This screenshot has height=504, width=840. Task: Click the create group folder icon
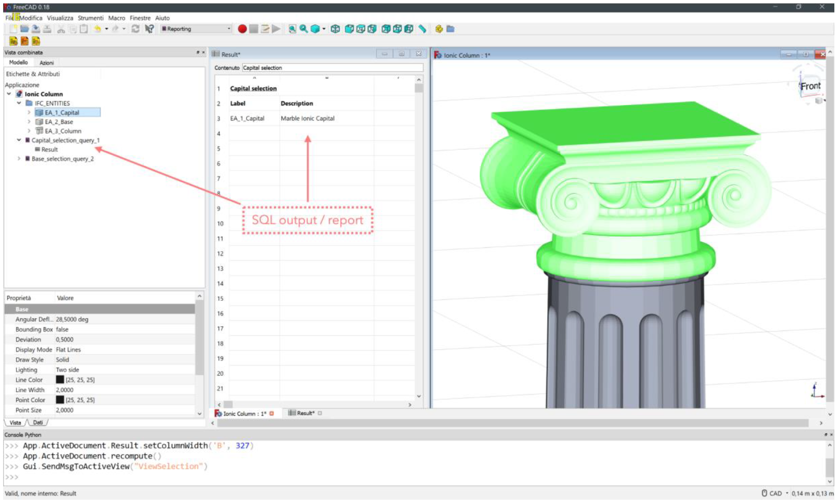450,29
